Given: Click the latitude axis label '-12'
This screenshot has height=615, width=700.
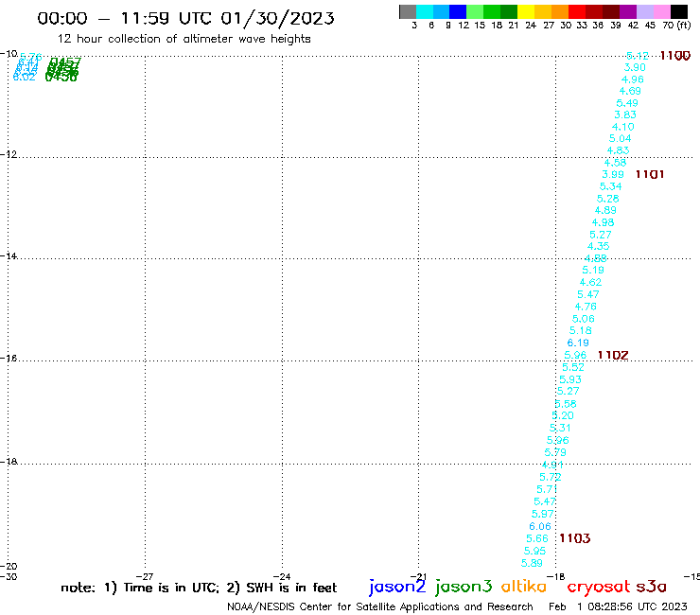Looking at the screenshot, I should pyautogui.click(x=9, y=154).
